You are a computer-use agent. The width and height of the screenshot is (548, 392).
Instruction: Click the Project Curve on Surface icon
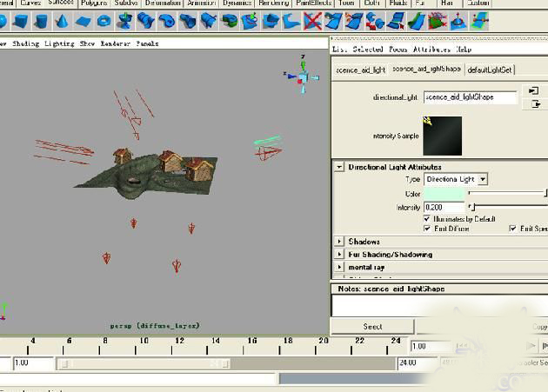point(332,21)
